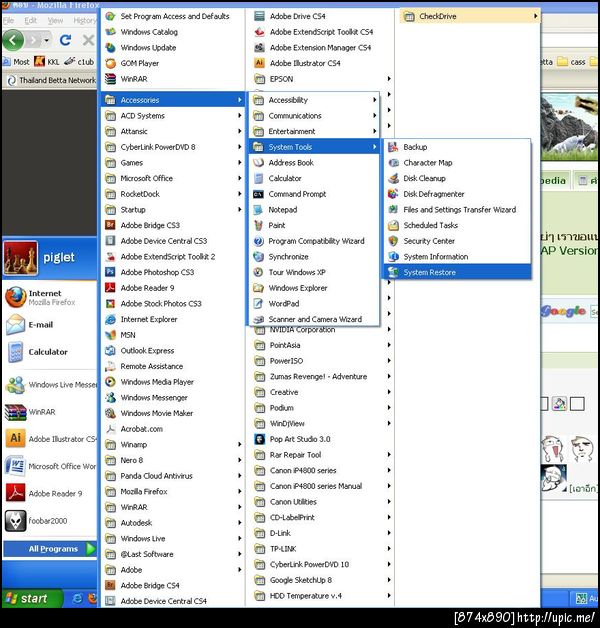Click Internet Explorer quick launch icon
600x628 pixels.
pos(77,598)
